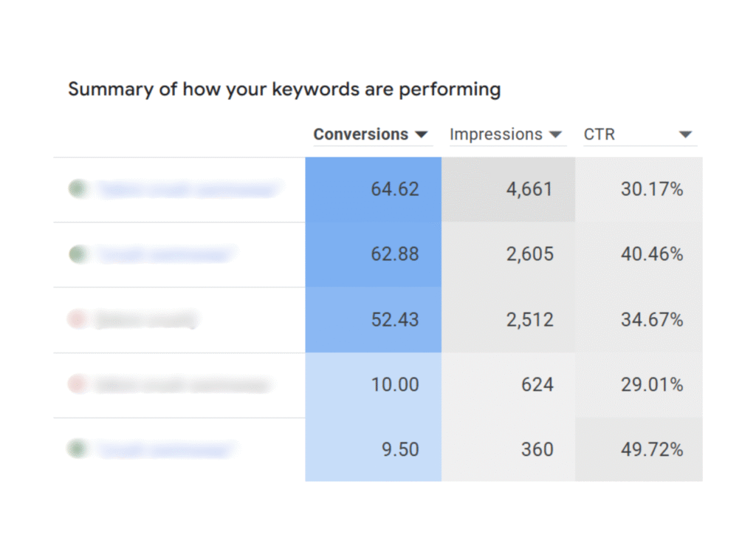The width and height of the screenshot is (756, 535).
Task: Open the blurred keyword in the 4,661 impressions row
Action: pos(189,190)
